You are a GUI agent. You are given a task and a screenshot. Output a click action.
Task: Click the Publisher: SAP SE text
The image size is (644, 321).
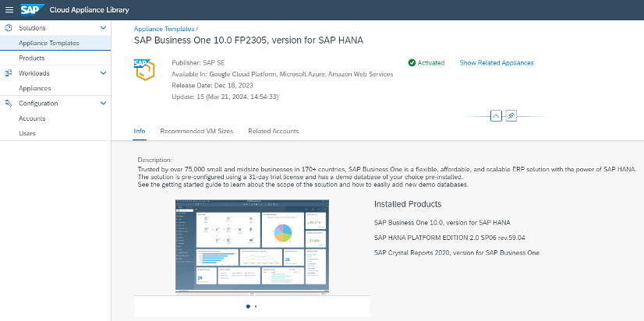(x=198, y=63)
